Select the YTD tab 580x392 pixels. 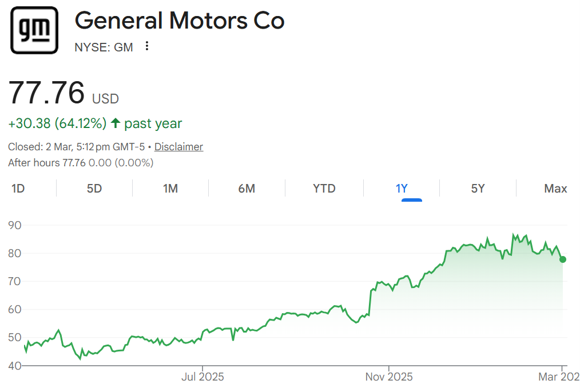(324, 189)
